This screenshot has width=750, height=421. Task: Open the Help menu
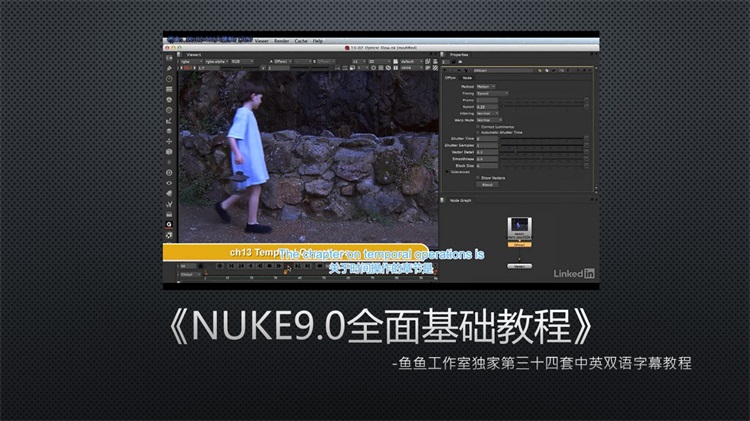(318, 41)
